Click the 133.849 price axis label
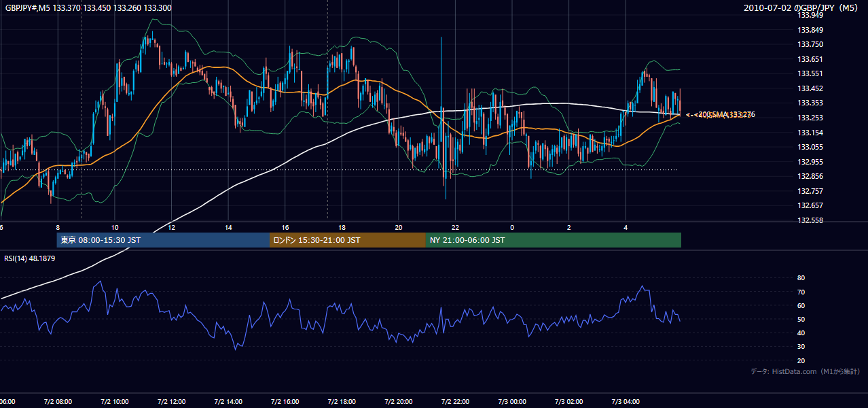 click(810, 30)
